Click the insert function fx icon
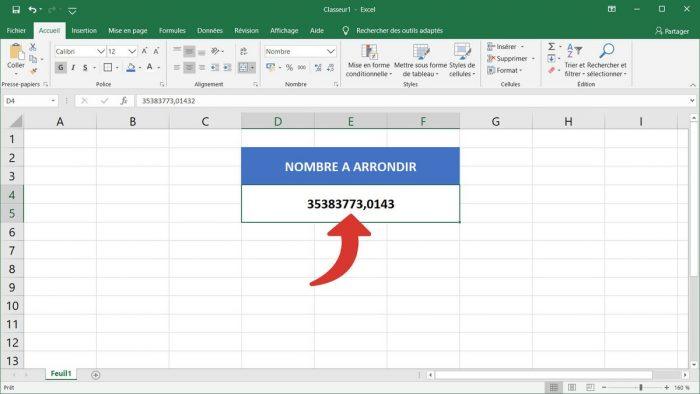The width and height of the screenshot is (700, 394). pos(124,101)
